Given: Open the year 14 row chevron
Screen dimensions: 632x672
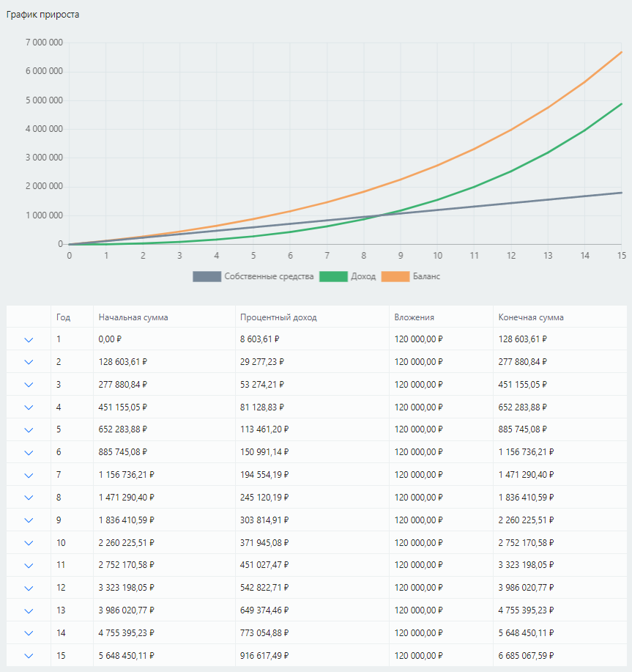Looking at the screenshot, I should (29, 633).
